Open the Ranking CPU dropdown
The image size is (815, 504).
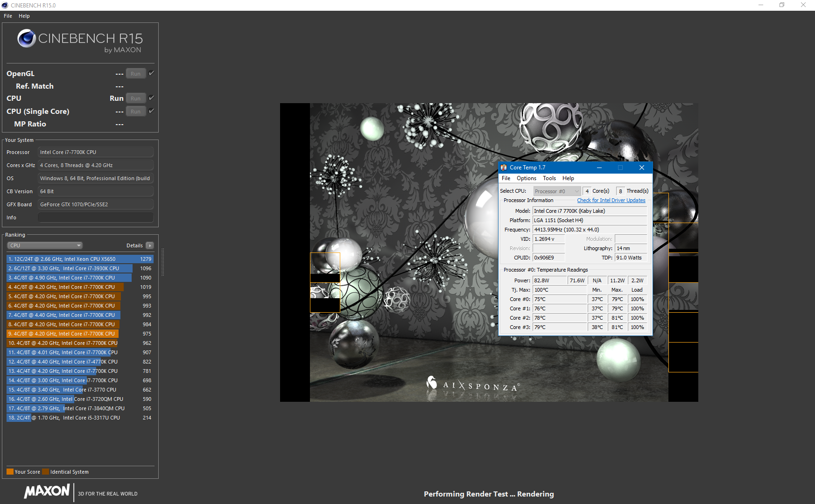click(x=45, y=245)
